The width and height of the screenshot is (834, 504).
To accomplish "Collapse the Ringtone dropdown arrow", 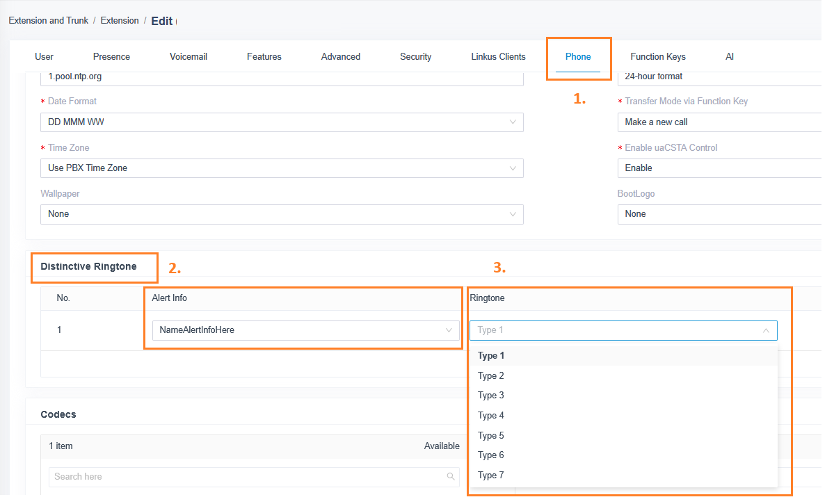I will pyautogui.click(x=766, y=331).
